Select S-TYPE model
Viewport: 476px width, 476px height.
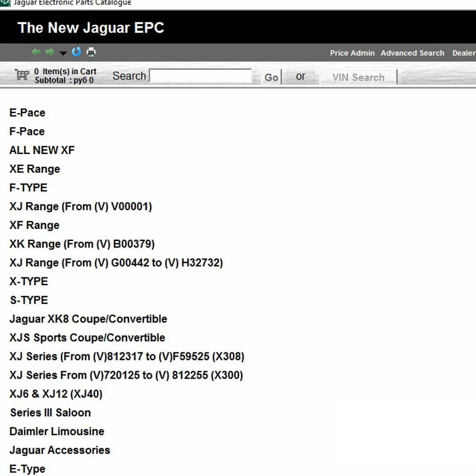(x=29, y=300)
